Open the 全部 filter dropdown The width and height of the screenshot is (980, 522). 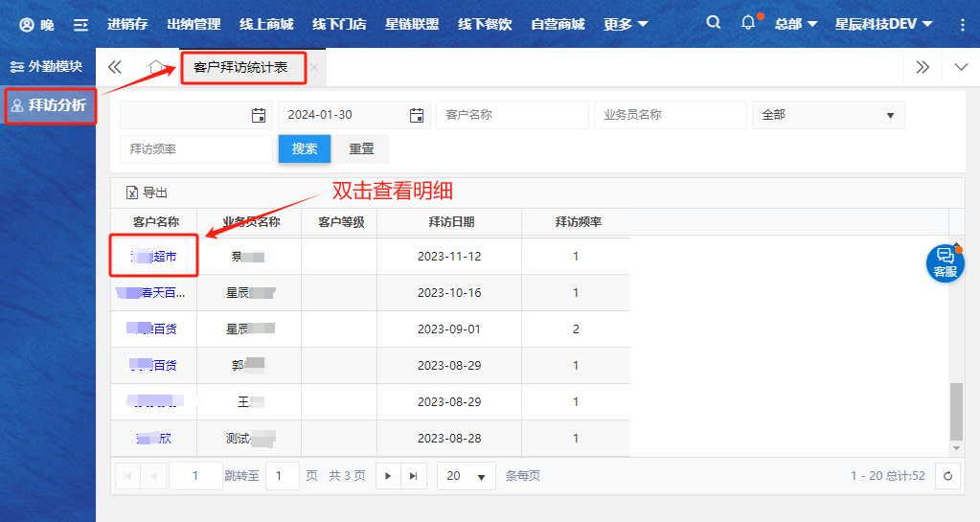[828, 115]
